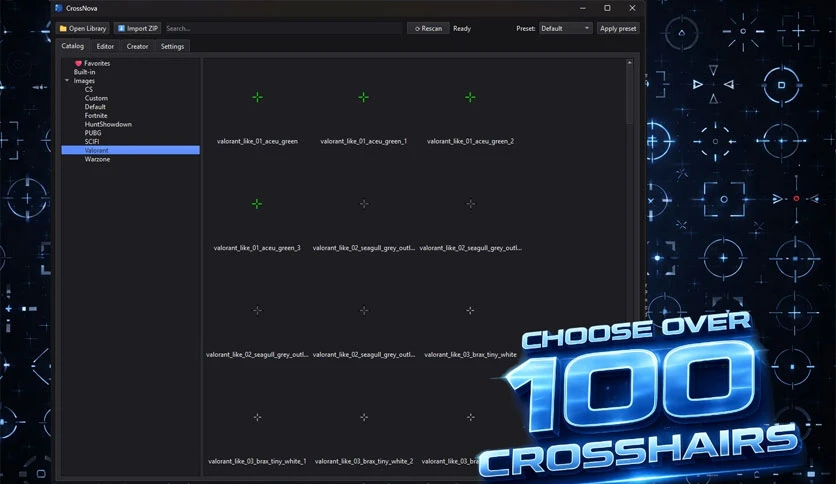Click the Search field
This screenshot has width=836, height=484.
(x=283, y=28)
